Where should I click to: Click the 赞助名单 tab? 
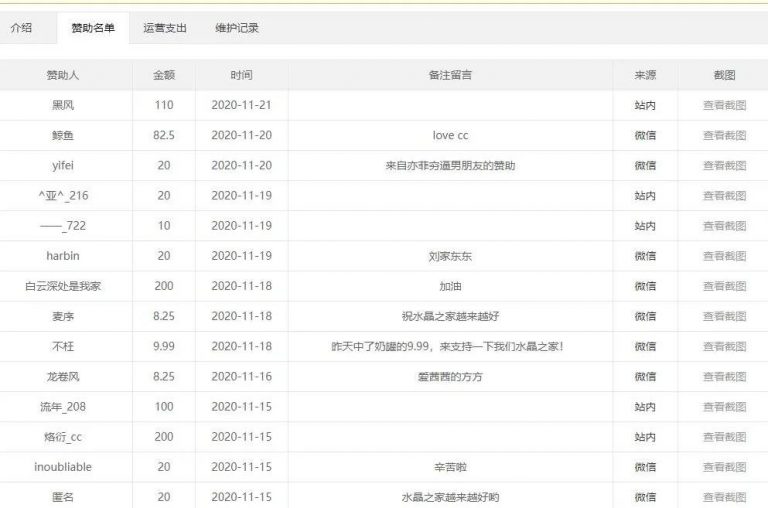tap(93, 28)
